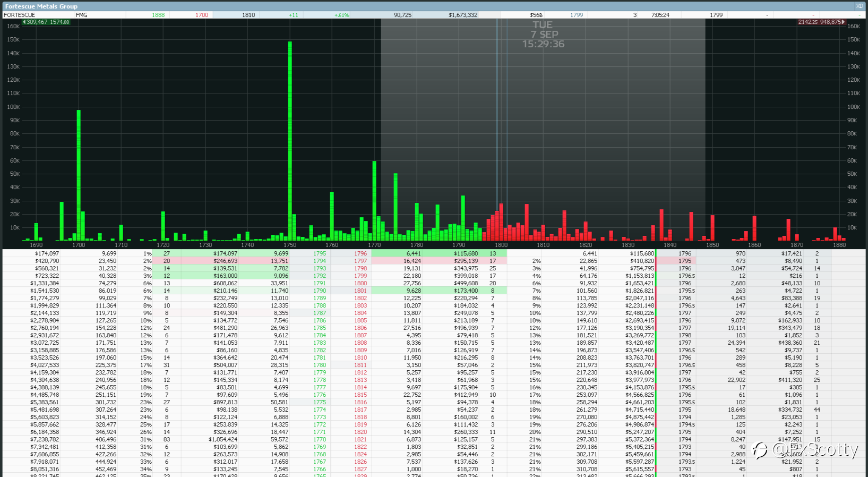Viewport: 868px width, 477px height.
Task: Click the pink bid value cell $246,693
Action: 225,261
